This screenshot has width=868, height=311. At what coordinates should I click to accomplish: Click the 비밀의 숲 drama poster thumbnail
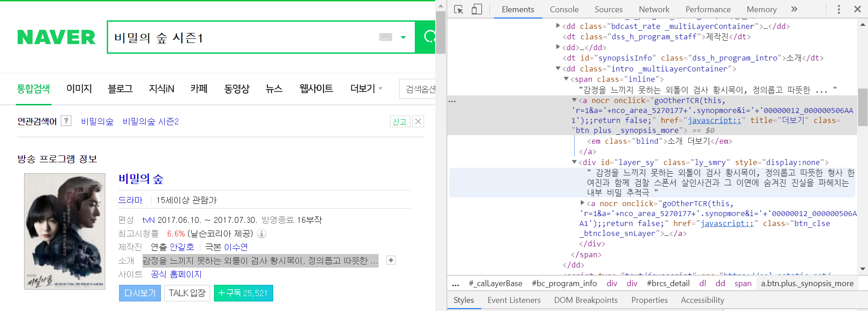(x=65, y=231)
